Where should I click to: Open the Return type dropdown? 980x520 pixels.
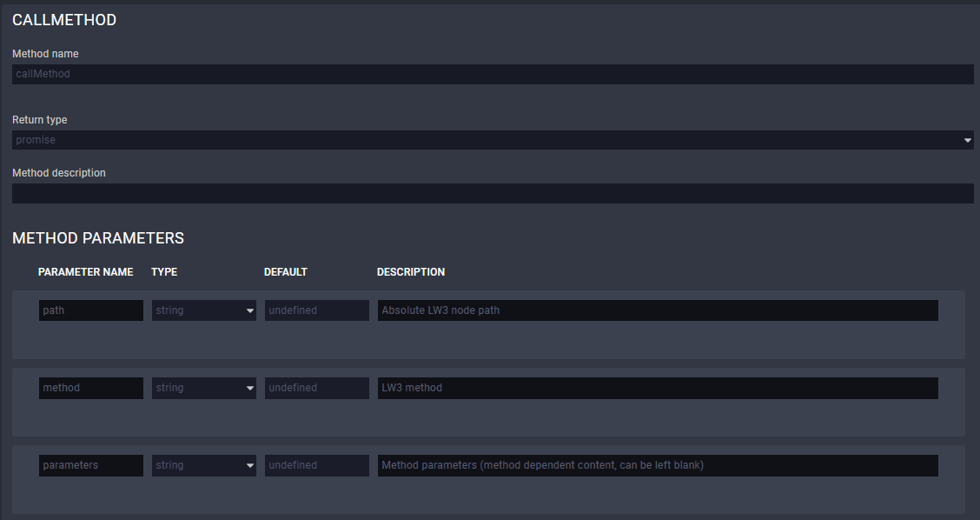(492, 140)
